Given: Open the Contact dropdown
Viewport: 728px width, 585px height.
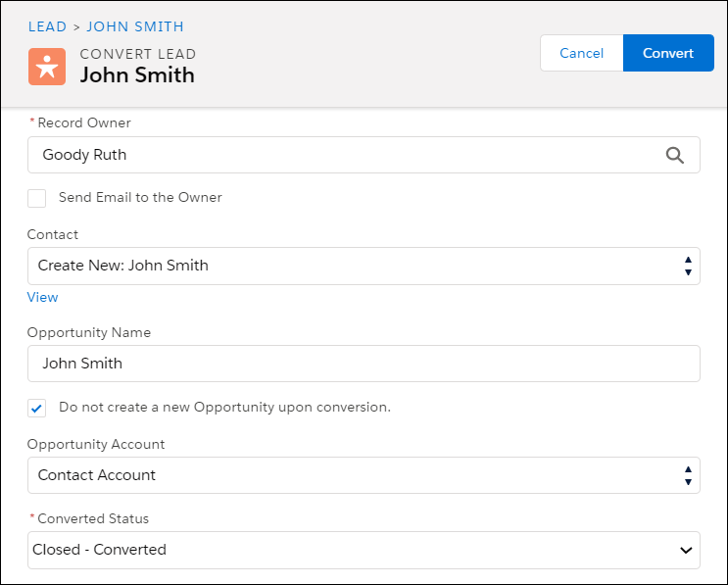Looking at the screenshot, I should pyautogui.click(x=364, y=266).
